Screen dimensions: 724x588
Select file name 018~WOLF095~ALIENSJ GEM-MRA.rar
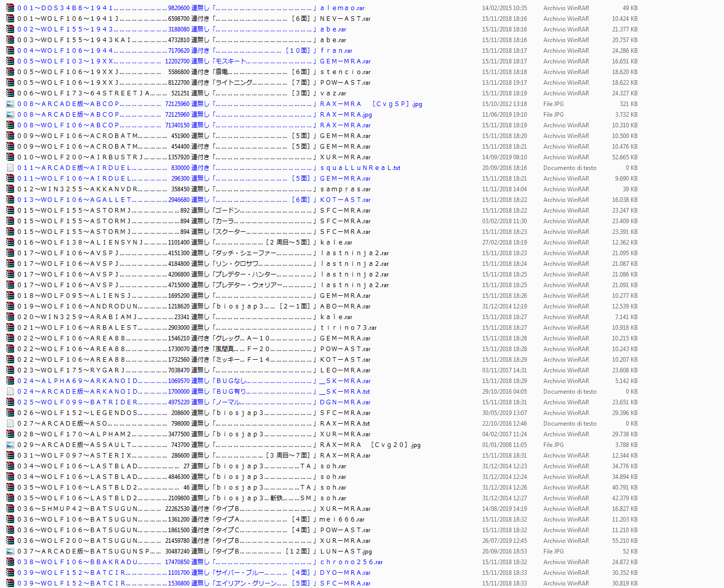click(x=194, y=296)
